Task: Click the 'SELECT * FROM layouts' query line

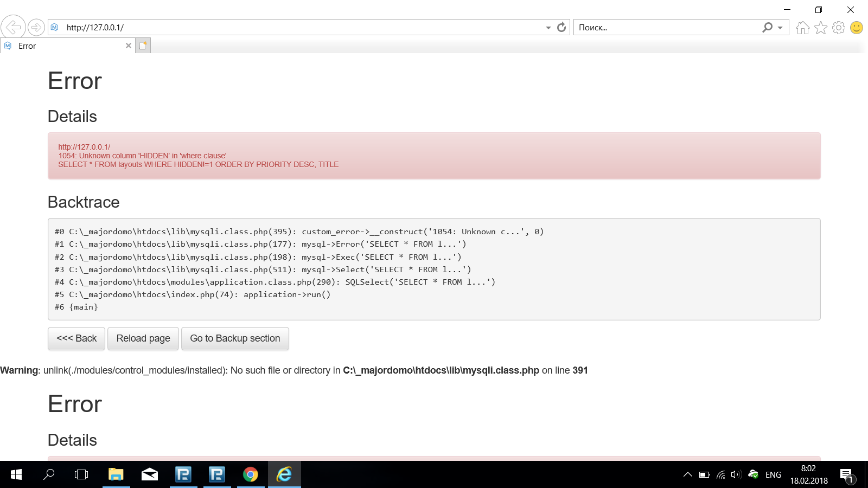Action: pyautogui.click(x=199, y=164)
